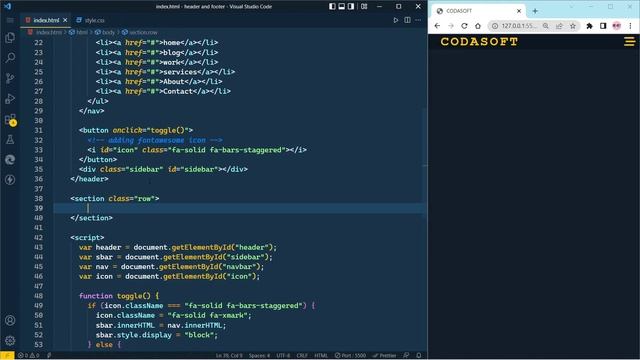The image size is (640, 360).
Task: Toggle the secondary side bar layout
Action: click(351, 7)
